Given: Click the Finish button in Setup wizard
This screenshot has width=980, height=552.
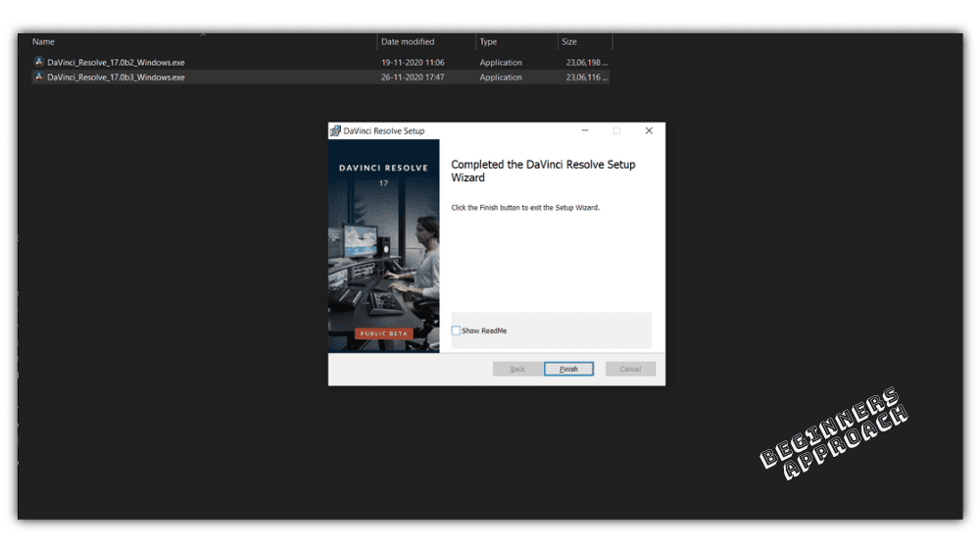Looking at the screenshot, I should pos(568,369).
